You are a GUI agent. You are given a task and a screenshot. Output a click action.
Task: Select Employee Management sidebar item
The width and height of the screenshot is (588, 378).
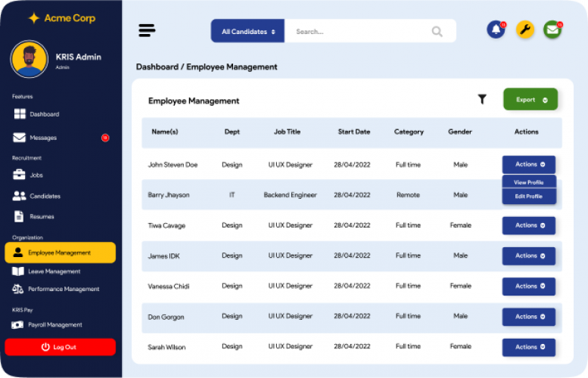60,253
